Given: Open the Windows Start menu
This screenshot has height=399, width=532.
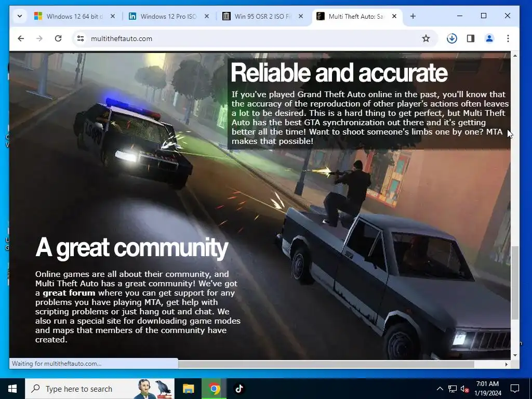Looking at the screenshot, I should pyautogui.click(x=12, y=389).
